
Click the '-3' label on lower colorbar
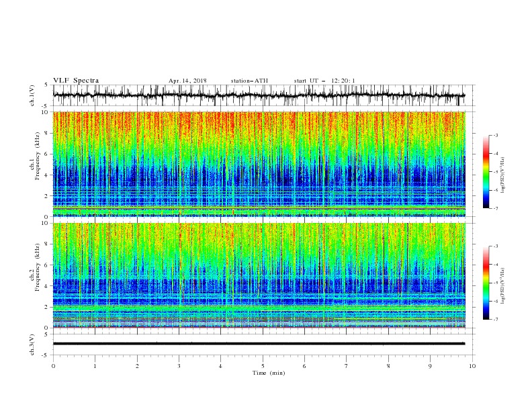495,246
